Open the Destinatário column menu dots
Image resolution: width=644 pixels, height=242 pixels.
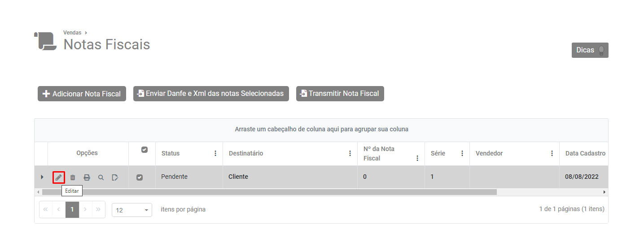tap(350, 153)
